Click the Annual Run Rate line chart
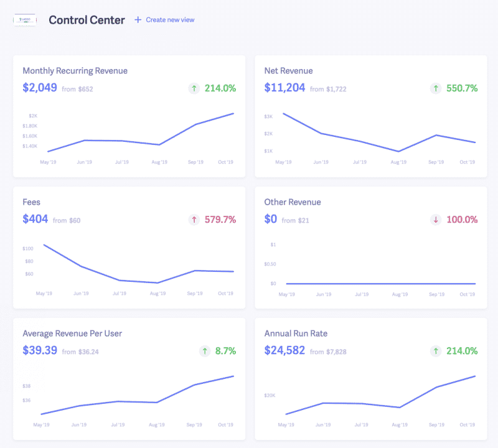Screen dimensions: 498x448 [x=380, y=395]
